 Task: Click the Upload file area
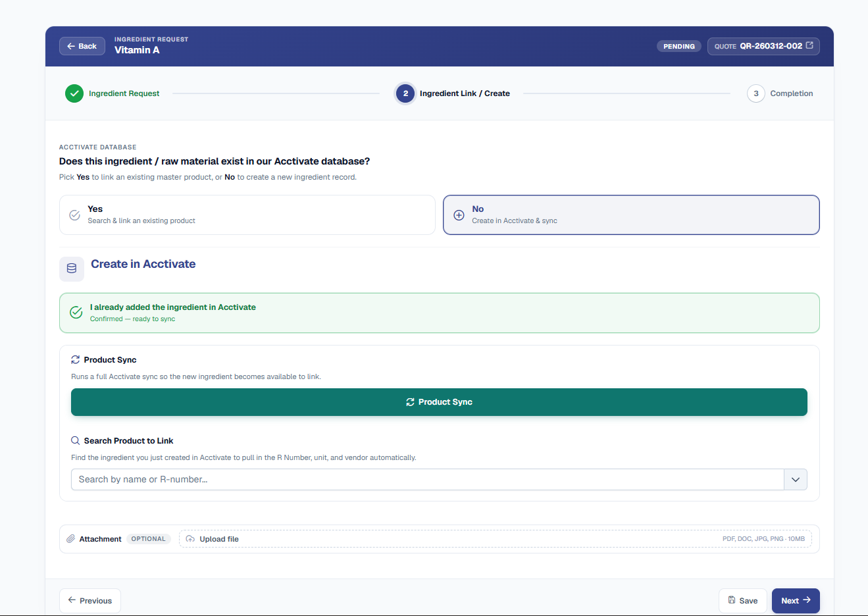(496, 539)
